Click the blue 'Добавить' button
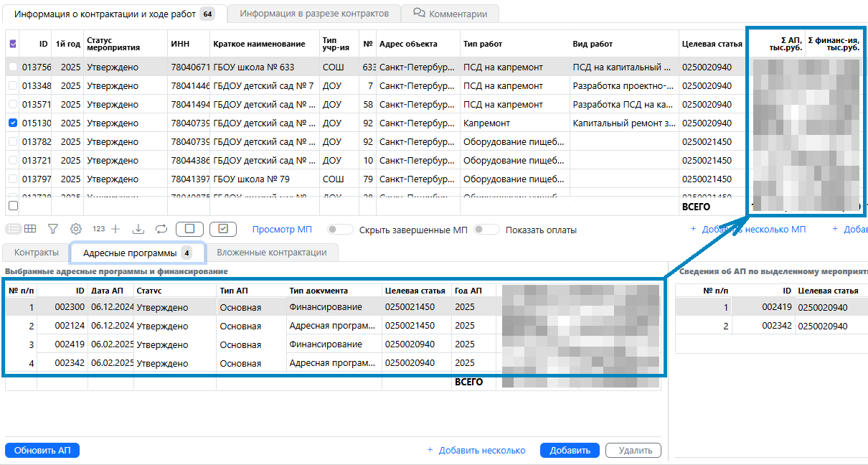 click(x=570, y=451)
